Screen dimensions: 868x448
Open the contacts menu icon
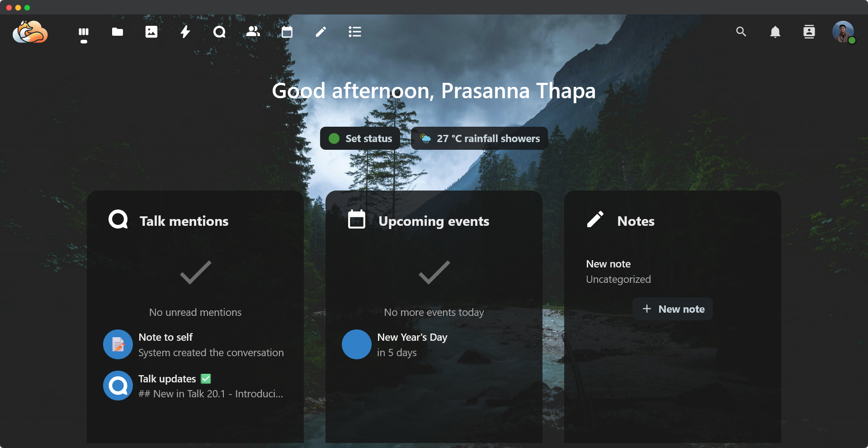[809, 32]
